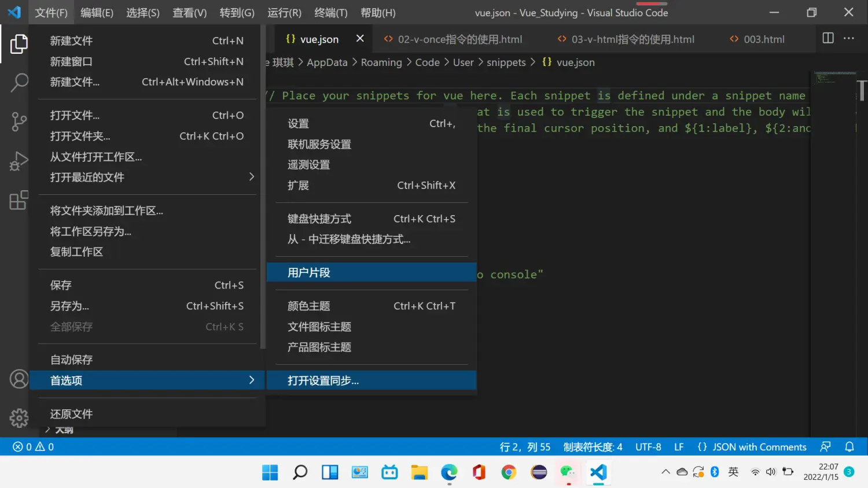The image size is (868, 488).
Task: Open the editor More Actions ellipsis
Action: click(849, 38)
